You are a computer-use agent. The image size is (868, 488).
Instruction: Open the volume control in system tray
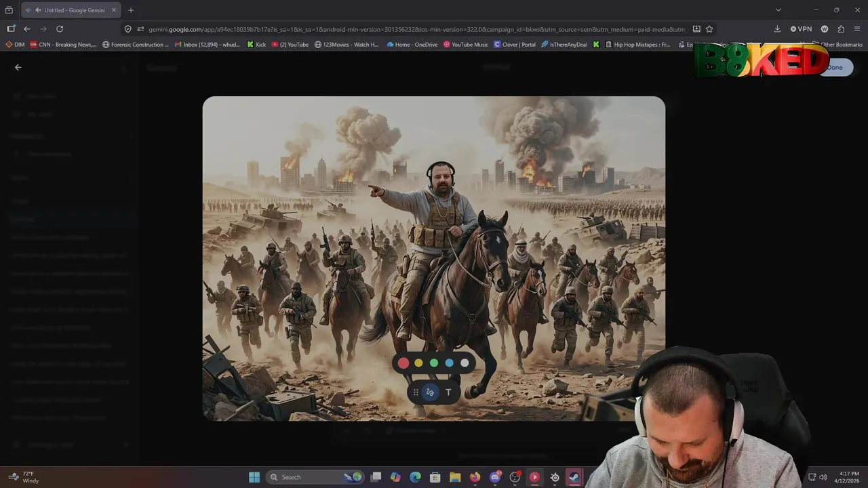click(x=823, y=477)
